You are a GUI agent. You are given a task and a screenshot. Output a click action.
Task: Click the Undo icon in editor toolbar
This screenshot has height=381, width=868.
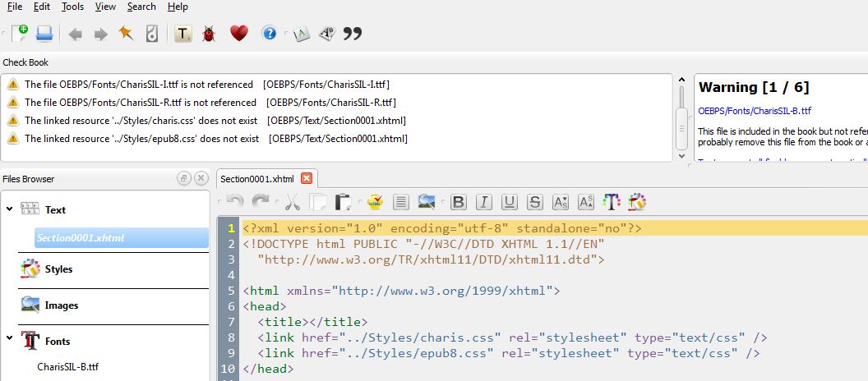click(235, 202)
